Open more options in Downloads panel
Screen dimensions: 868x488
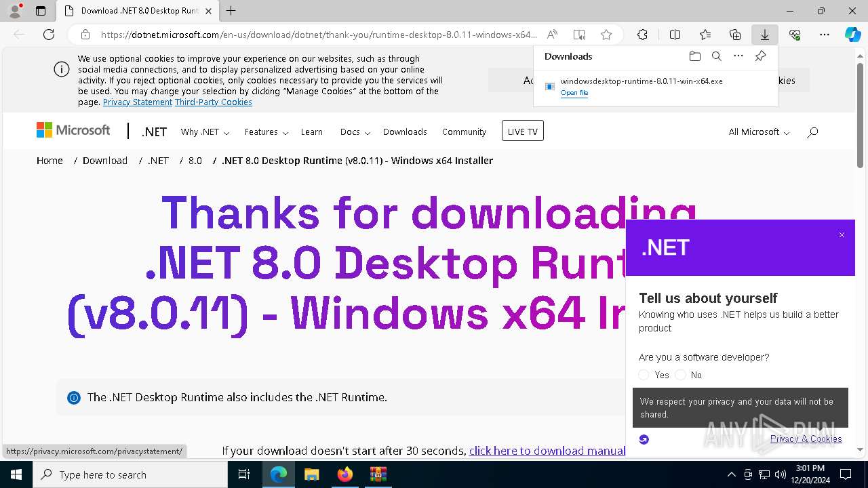point(738,56)
